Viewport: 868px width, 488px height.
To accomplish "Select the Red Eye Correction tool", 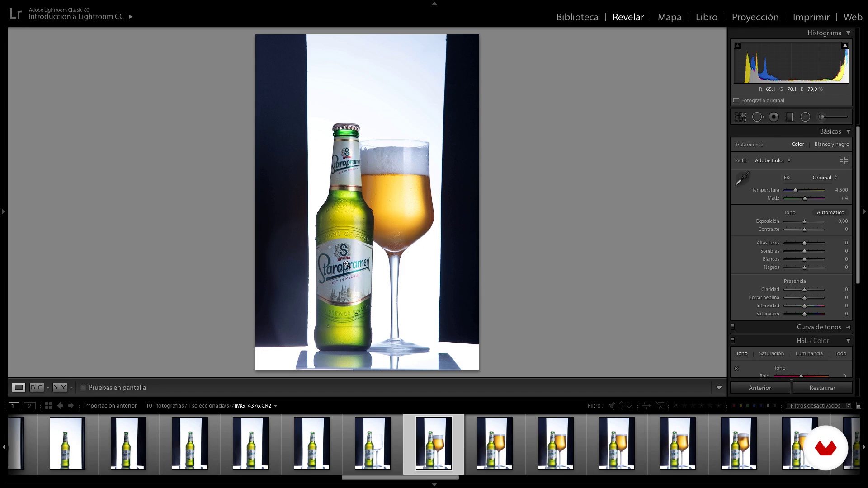I will [x=774, y=117].
